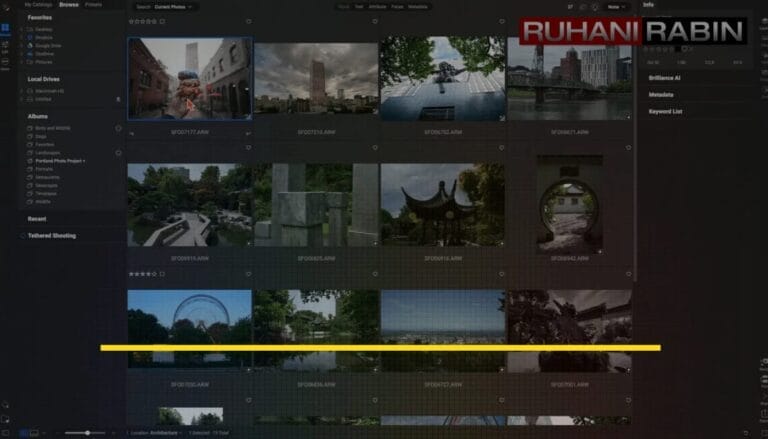
Task: Switch to the Presets tab
Action: 94,5
